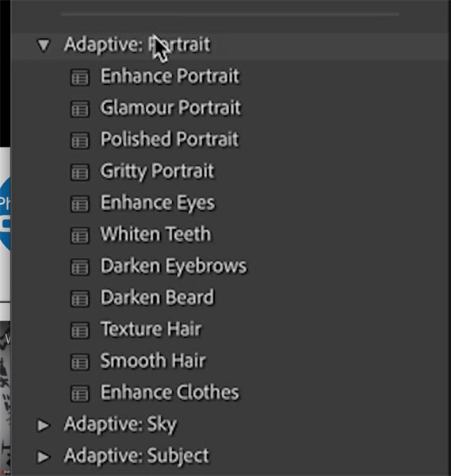Select the Adaptive: Portrait header text

[x=137, y=45]
